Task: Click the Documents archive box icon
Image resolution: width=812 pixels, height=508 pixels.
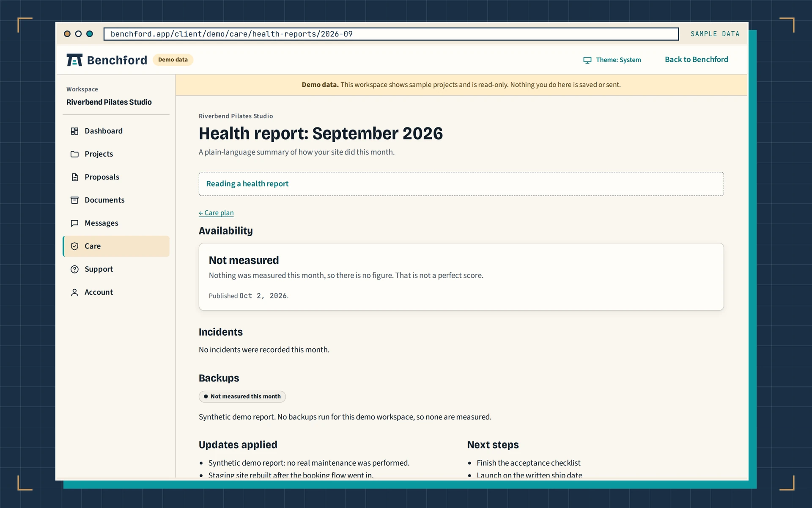Action: [x=74, y=200]
